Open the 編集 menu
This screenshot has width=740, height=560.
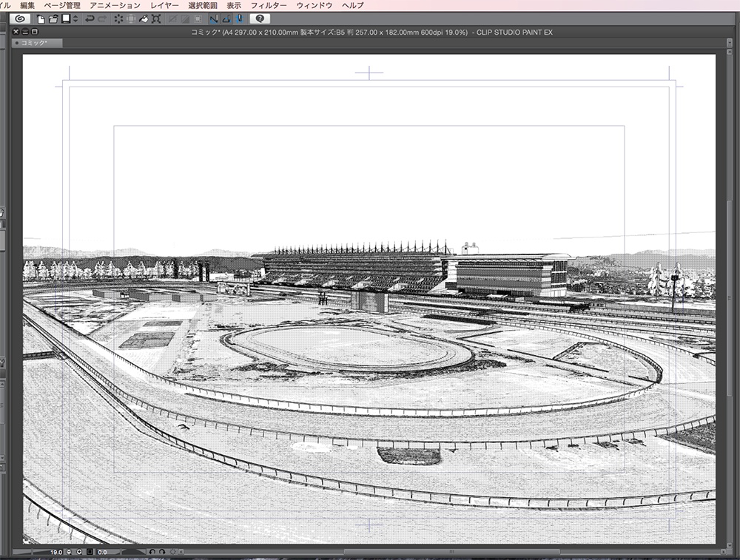27,5
